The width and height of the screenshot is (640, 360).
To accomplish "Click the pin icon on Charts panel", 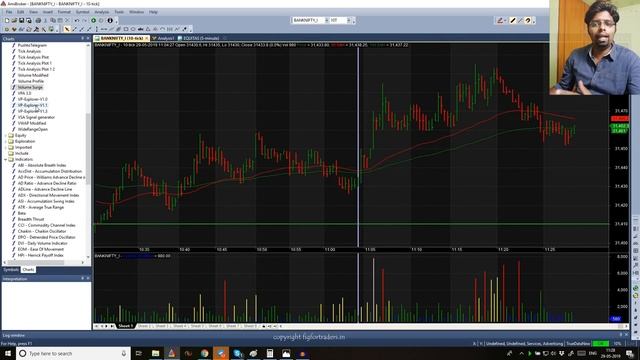I will coord(82,38).
